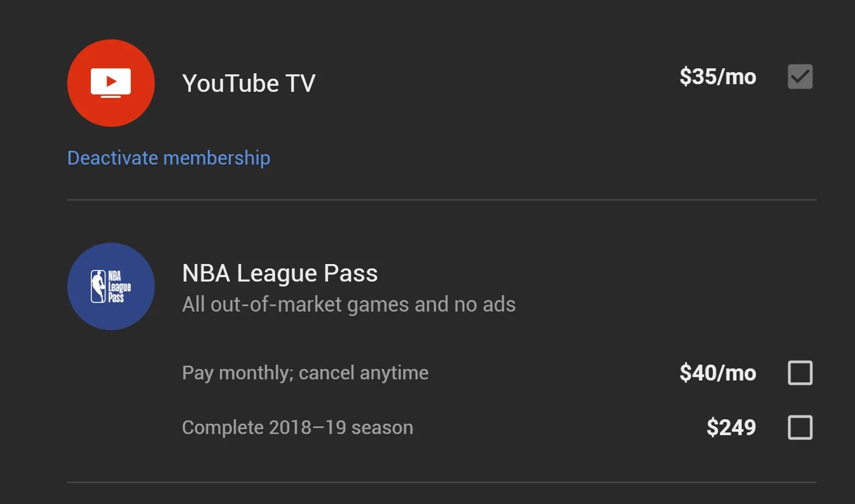Screen dimensions: 855x504
Task: Click 'Complete 2018–19 season' option text
Action: (298, 427)
